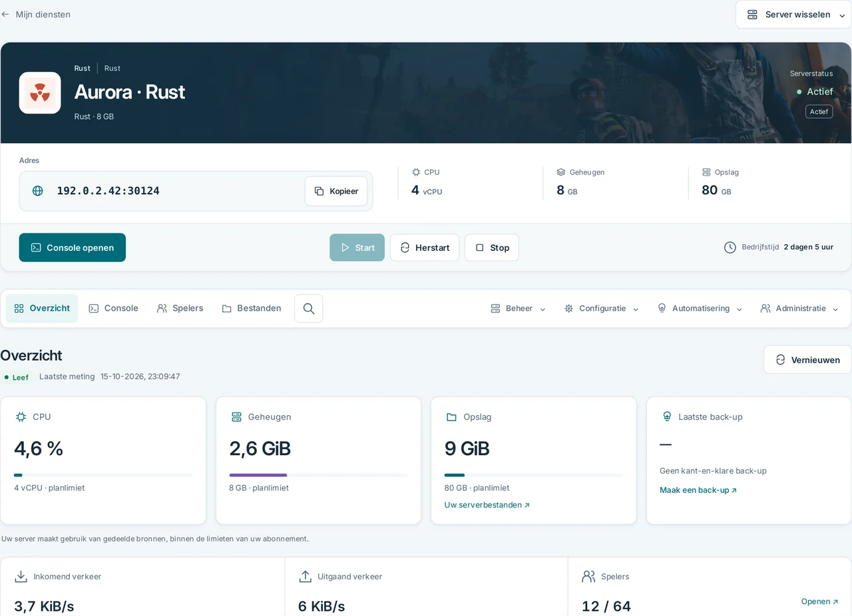Open the Automatisering dropdown menu

[x=700, y=309]
